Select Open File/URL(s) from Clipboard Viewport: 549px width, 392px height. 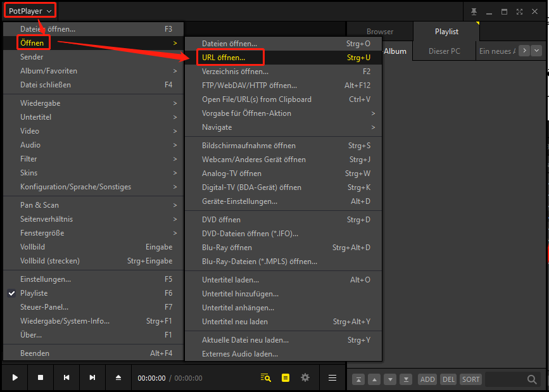(x=283, y=99)
